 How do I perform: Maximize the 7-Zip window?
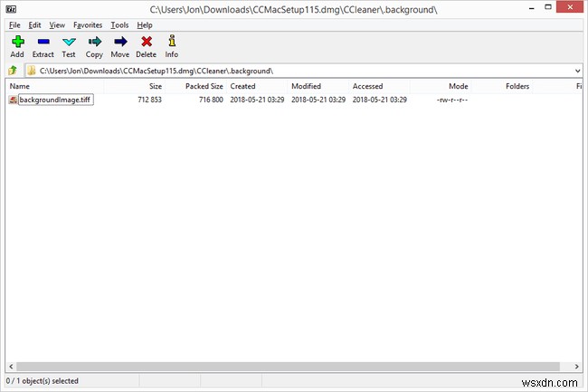tap(548, 7)
